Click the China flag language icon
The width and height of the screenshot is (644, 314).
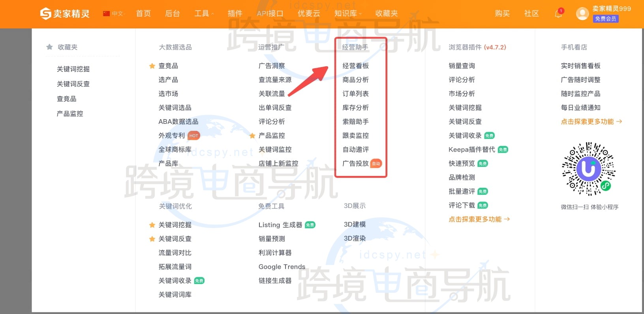[x=106, y=13]
